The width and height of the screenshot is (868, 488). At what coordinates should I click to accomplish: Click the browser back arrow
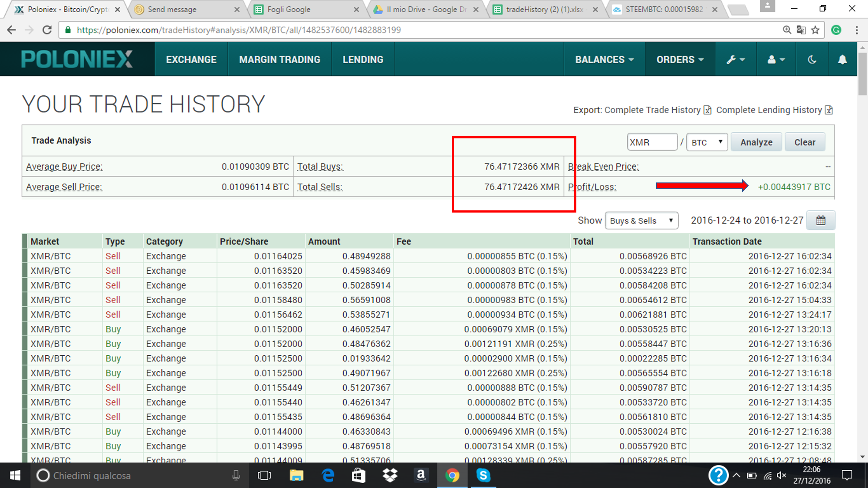tap(12, 30)
